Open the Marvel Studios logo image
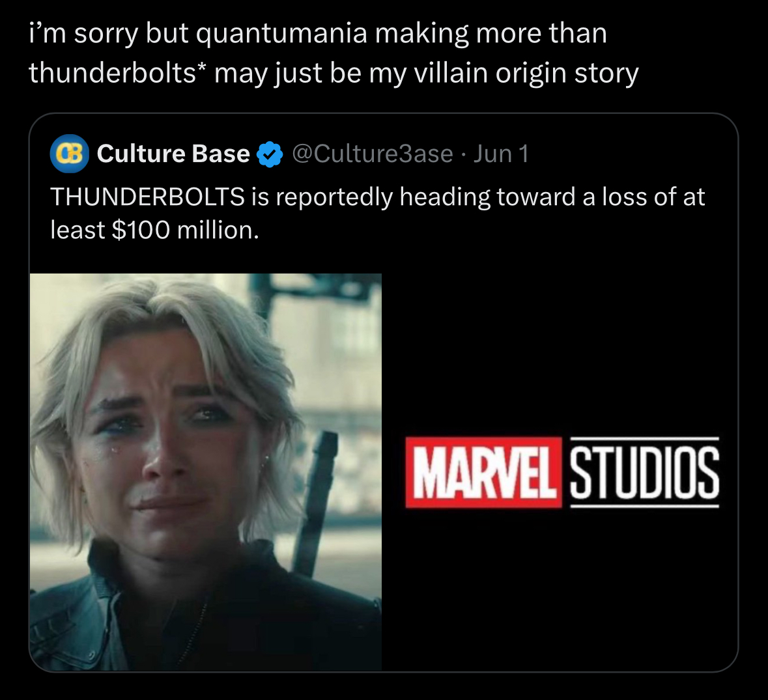768x700 pixels. (562, 471)
